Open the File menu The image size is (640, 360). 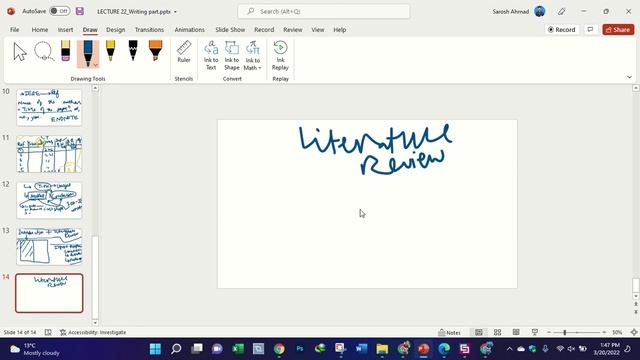pos(15,30)
